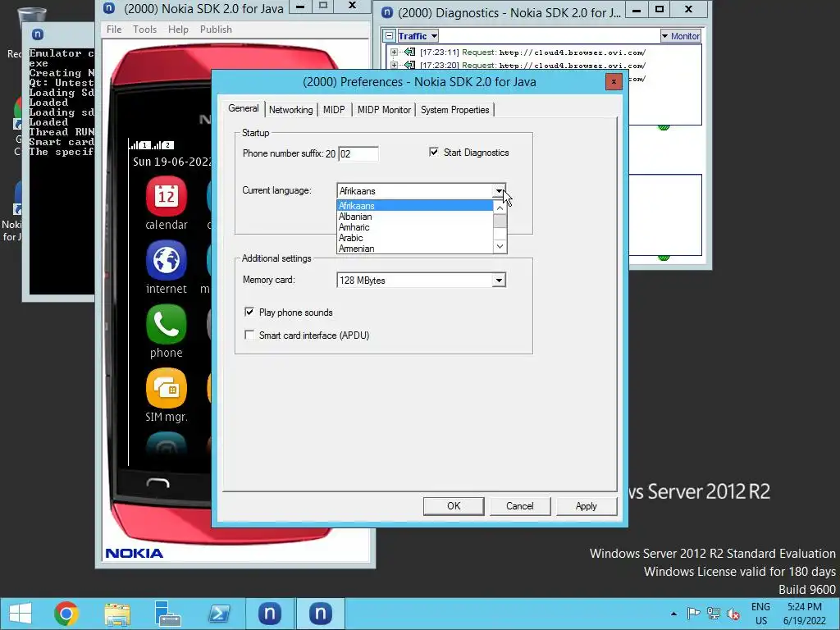Tap the green phone icon on the emulator
This screenshot has width=840, height=630.
[x=166, y=325]
